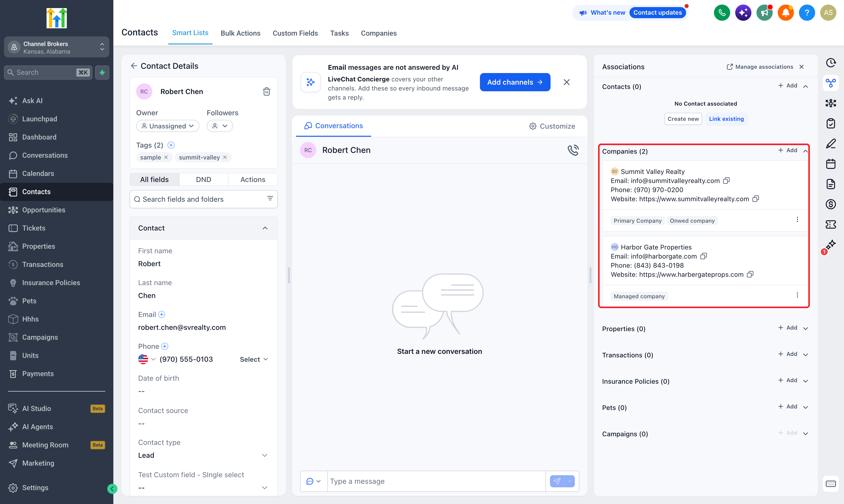Expand the Properties associations section
Screen dimensions: 844x504
805,328
